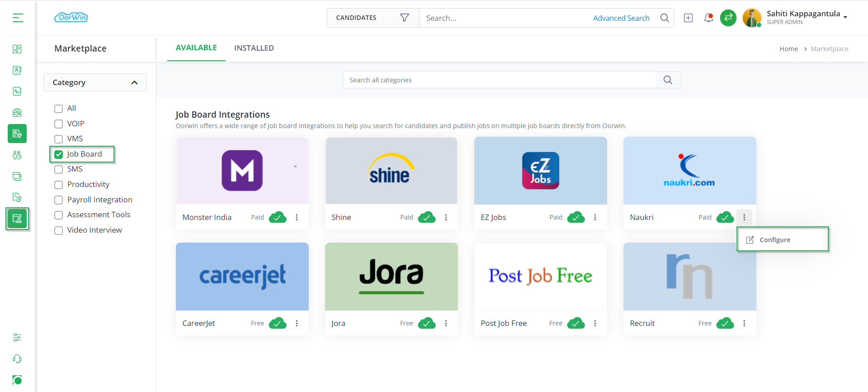Open Recruit three-dot menu
The width and height of the screenshot is (868, 392).
[744, 323]
